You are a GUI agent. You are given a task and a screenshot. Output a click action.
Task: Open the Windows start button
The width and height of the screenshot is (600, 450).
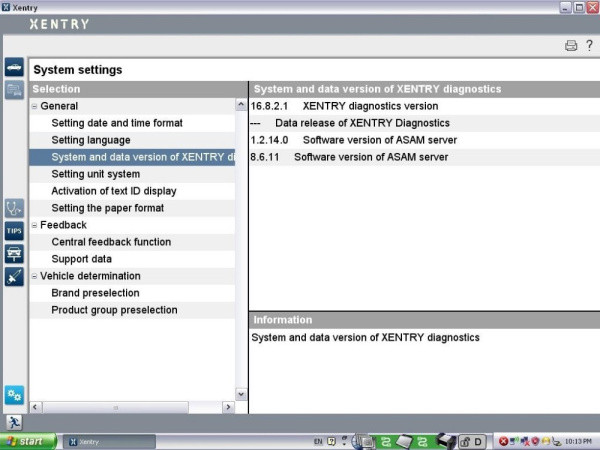point(28,442)
